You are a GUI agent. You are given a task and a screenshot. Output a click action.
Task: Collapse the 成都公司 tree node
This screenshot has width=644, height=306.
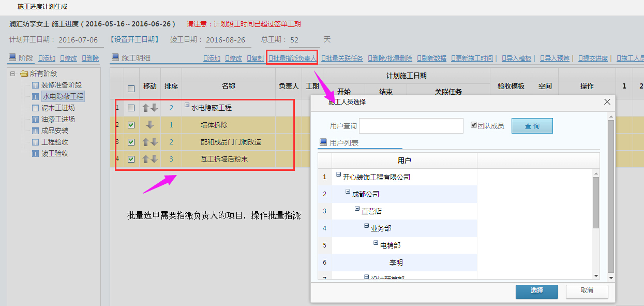(347, 191)
